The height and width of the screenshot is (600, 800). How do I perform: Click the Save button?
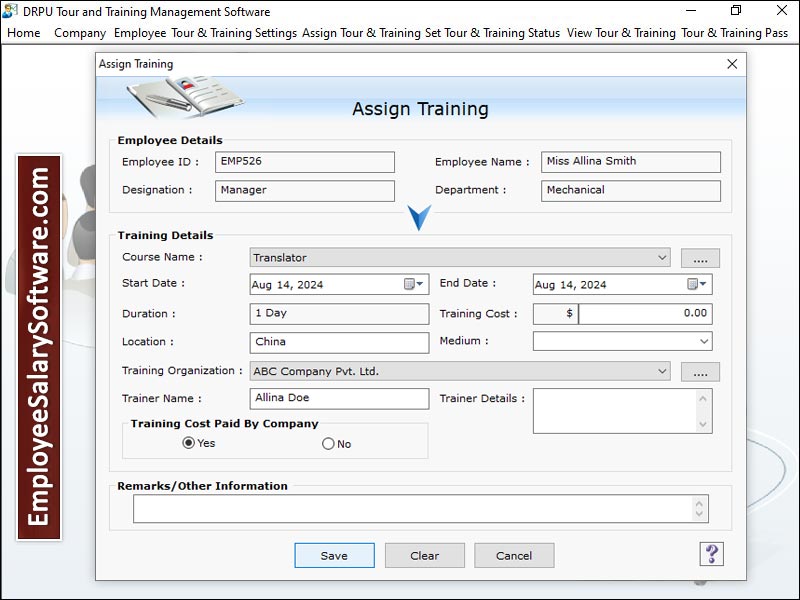334,556
